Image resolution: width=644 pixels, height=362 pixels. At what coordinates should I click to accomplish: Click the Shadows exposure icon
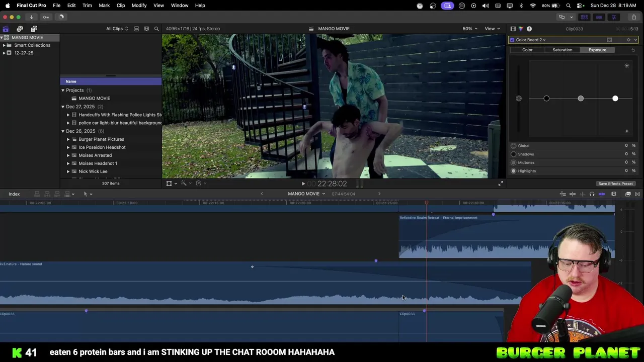coord(514,154)
